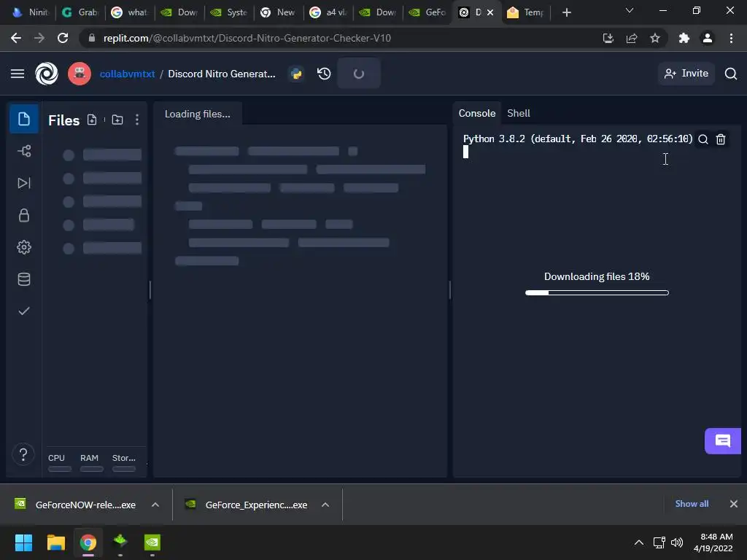Expand GeForce_Experience download options chevron
This screenshot has height=560, width=747.
coord(325,505)
